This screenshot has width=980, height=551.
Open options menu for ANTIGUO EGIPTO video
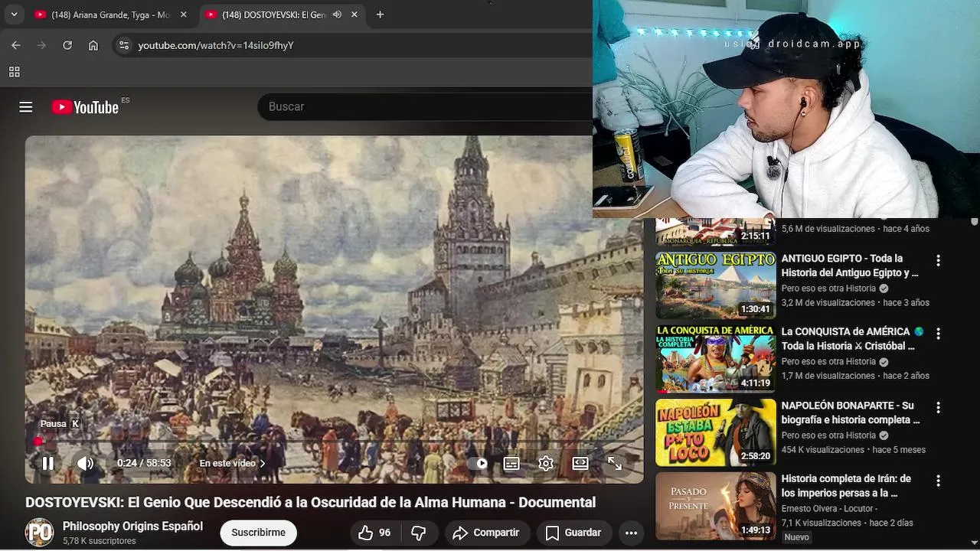(x=938, y=260)
